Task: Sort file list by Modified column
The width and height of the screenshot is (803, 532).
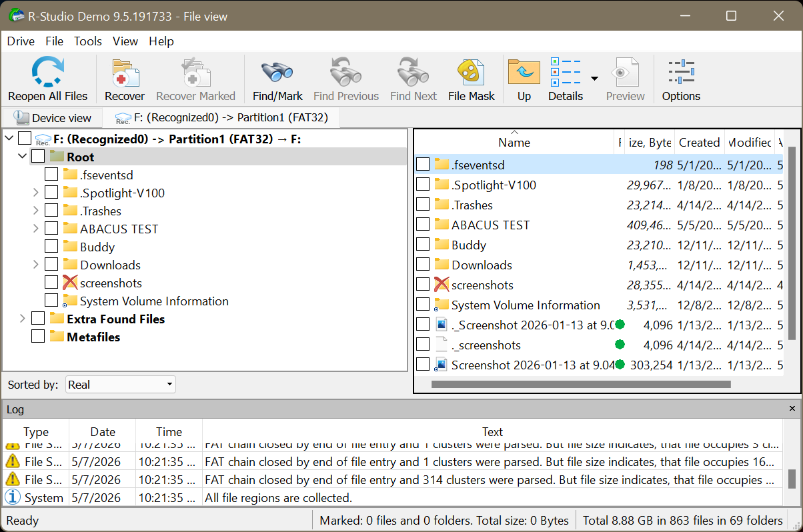Action: 750,142
